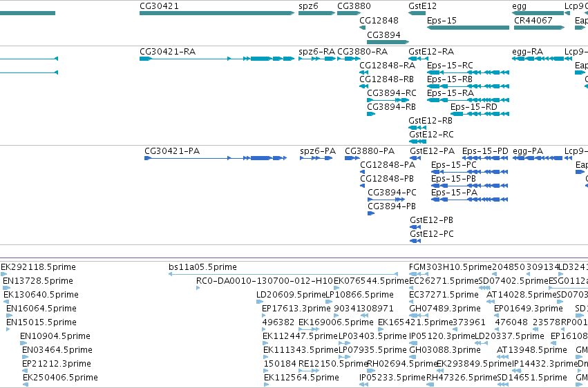Image resolution: width=588 pixels, height=388 pixels.
Task: Select the Eps-15 gene bar
Action: pos(468,28)
